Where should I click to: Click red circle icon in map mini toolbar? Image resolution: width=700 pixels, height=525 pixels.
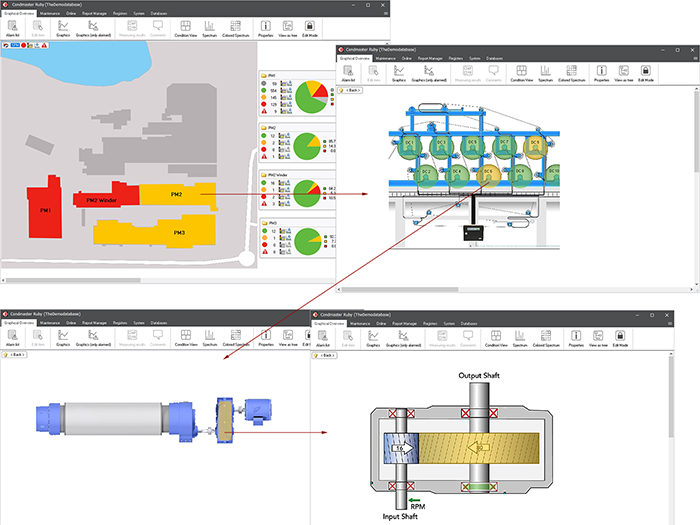pos(24,46)
